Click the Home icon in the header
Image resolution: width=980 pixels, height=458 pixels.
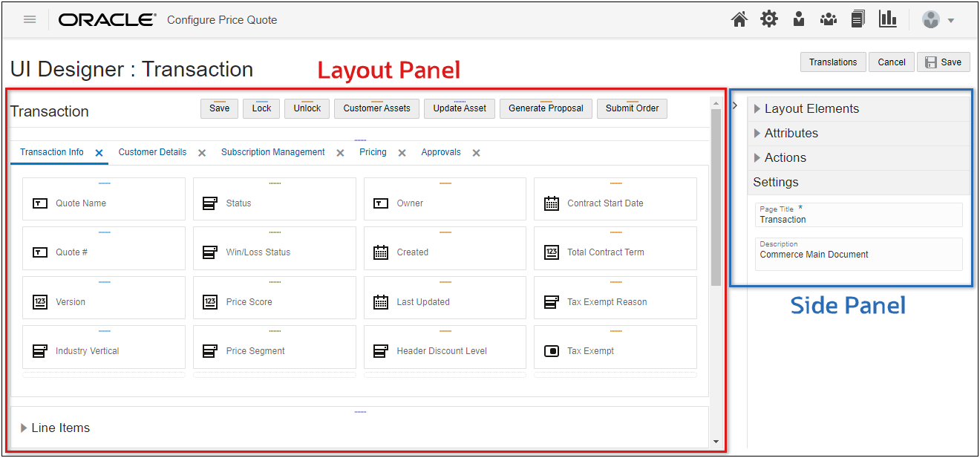[x=739, y=19]
